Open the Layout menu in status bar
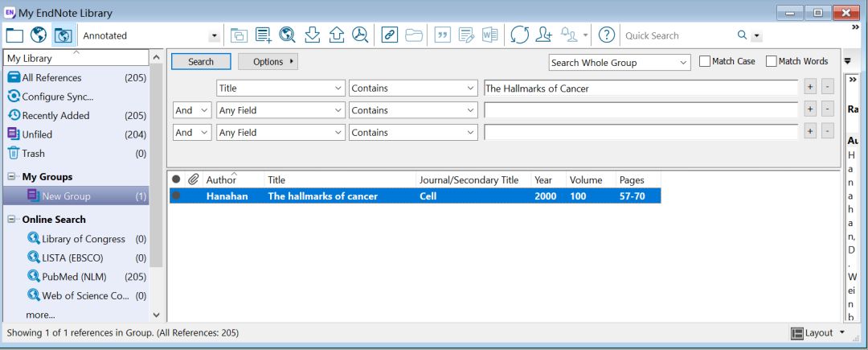This screenshot has width=868, height=350. click(x=818, y=333)
